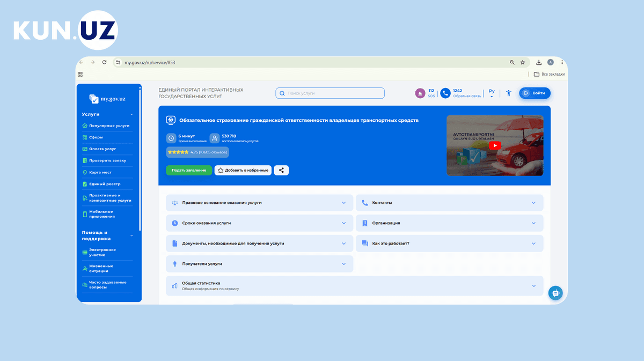Click the Войти login button
Viewport: 644px width, 361px height.
[535, 93]
